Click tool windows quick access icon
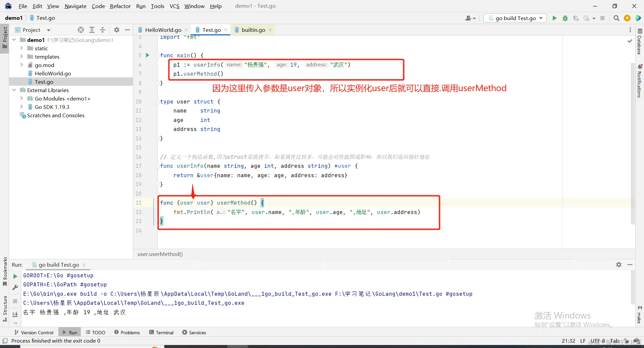This screenshot has width=644, height=348. (x=5, y=341)
